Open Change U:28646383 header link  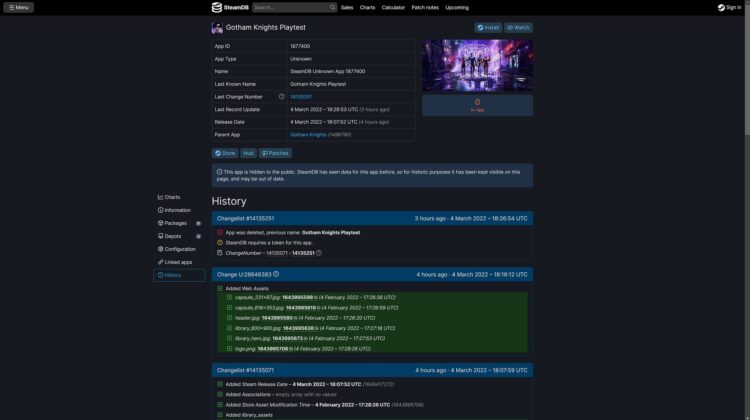(x=244, y=275)
